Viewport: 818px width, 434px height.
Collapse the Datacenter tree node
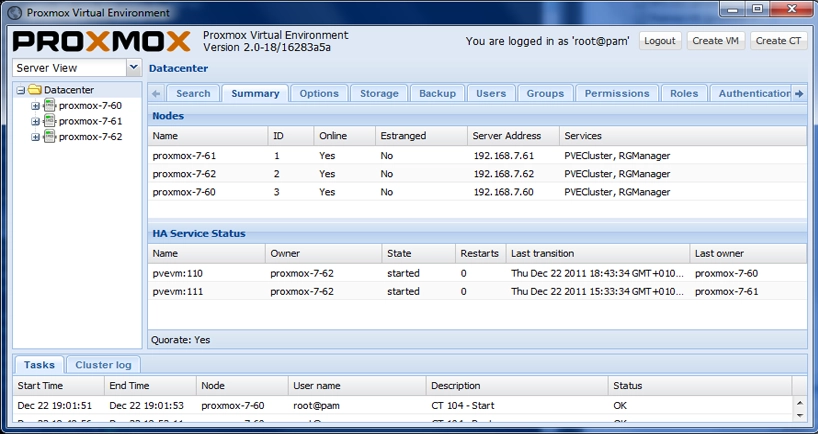click(x=20, y=90)
